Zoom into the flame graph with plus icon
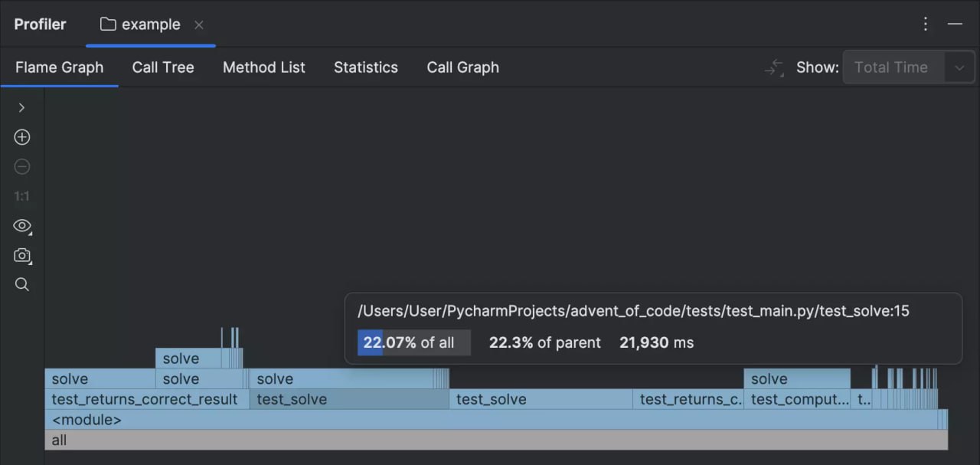Screen dimensions: 980x465 [x=21, y=136]
